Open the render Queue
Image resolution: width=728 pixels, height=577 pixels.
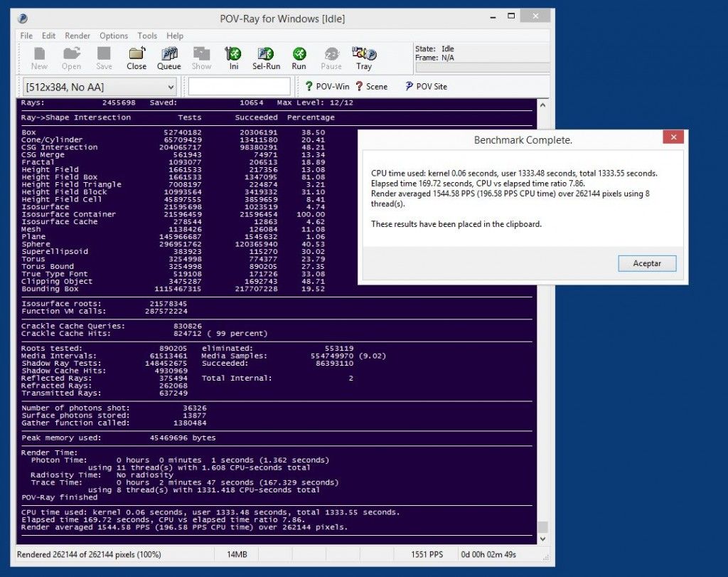[169, 58]
